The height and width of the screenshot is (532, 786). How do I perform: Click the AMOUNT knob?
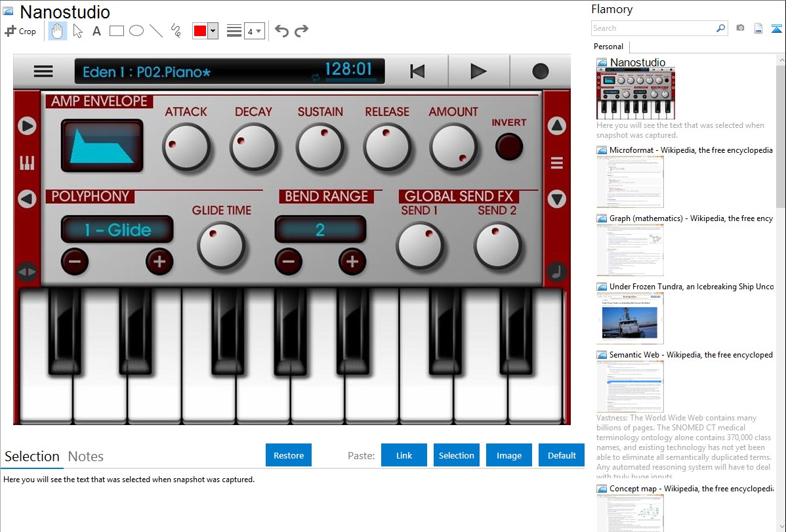click(453, 148)
